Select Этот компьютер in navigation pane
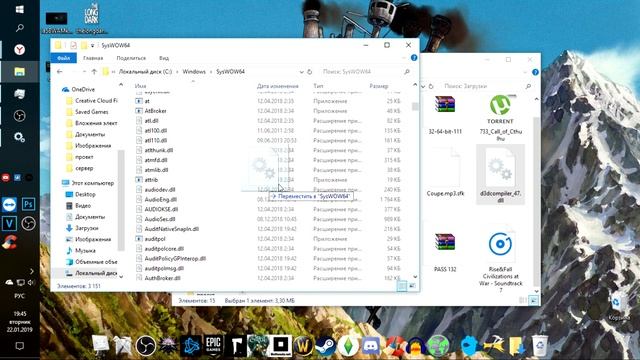Screen dimensions: 640x360 88,183
